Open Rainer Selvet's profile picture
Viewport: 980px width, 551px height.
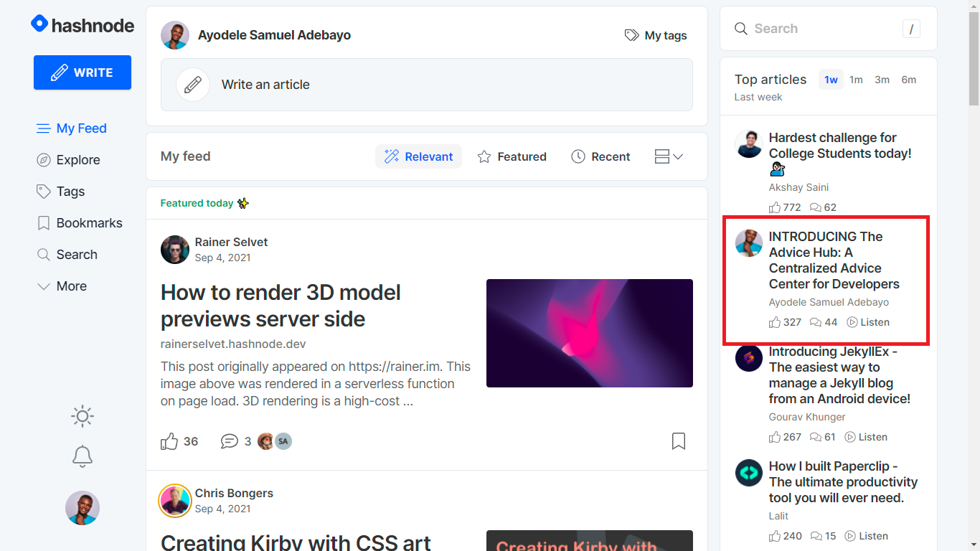175,250
